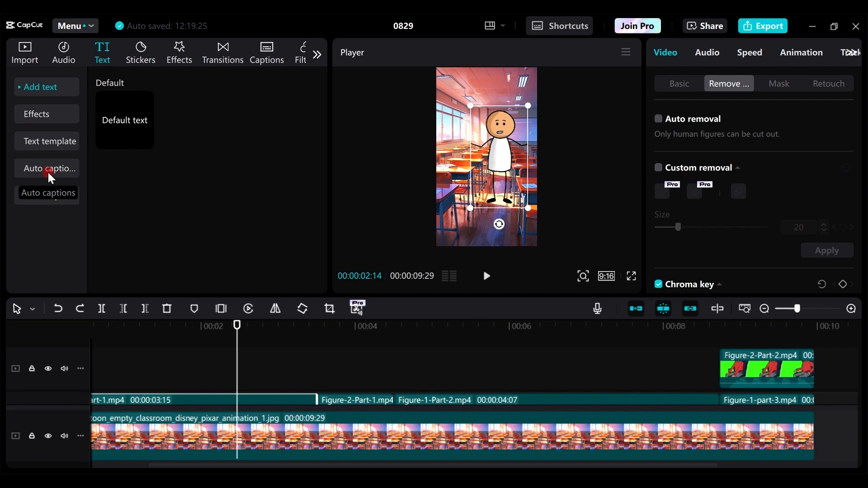Click the player scan-focus zoom icon

[x=583, y=276]
